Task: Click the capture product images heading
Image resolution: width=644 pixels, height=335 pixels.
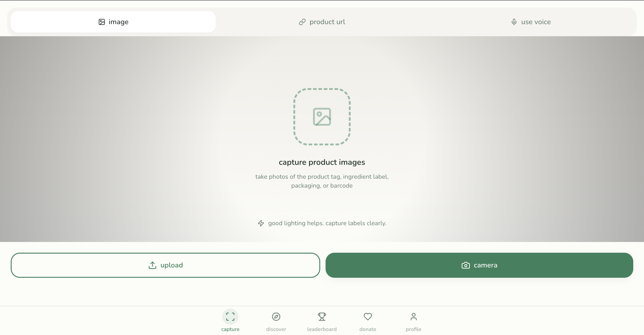Action: coord(322,162)
